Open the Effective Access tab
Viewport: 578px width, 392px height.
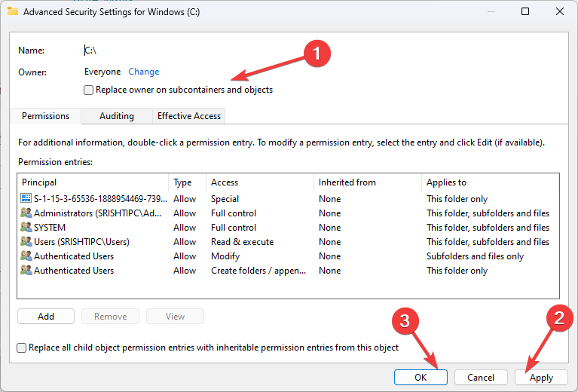[x=188, y=116]
